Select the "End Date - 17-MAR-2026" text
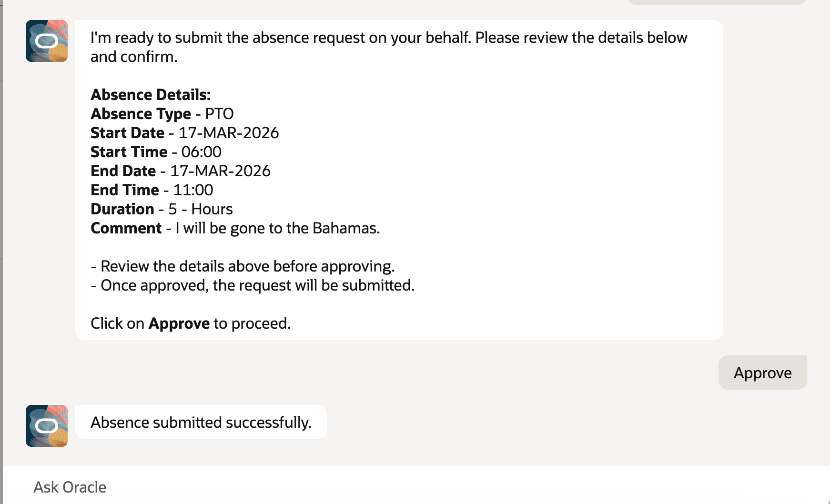830x504 pixels. (180, 171)
